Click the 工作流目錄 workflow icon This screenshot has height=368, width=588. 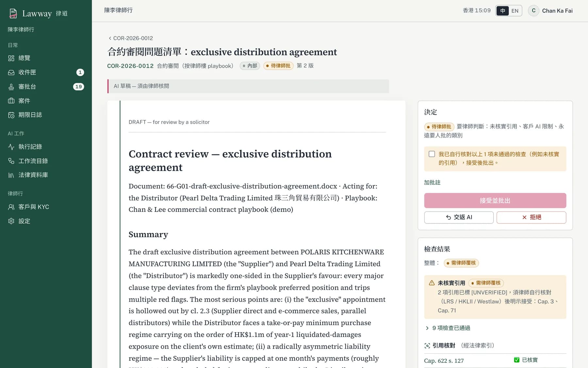pos(11,161)
